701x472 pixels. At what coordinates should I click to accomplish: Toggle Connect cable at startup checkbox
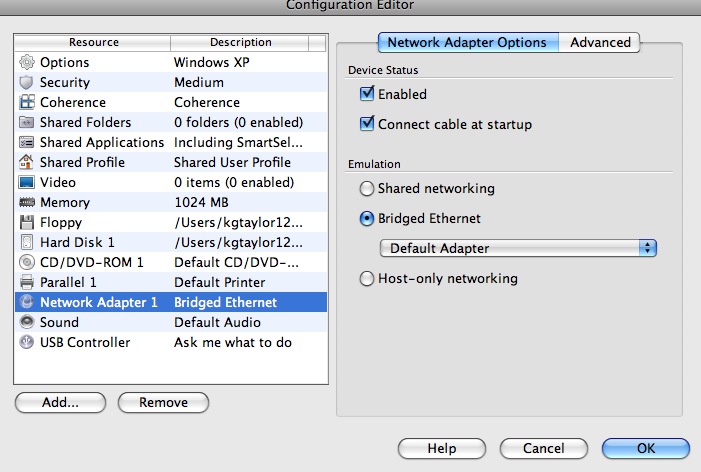point(367,123)
